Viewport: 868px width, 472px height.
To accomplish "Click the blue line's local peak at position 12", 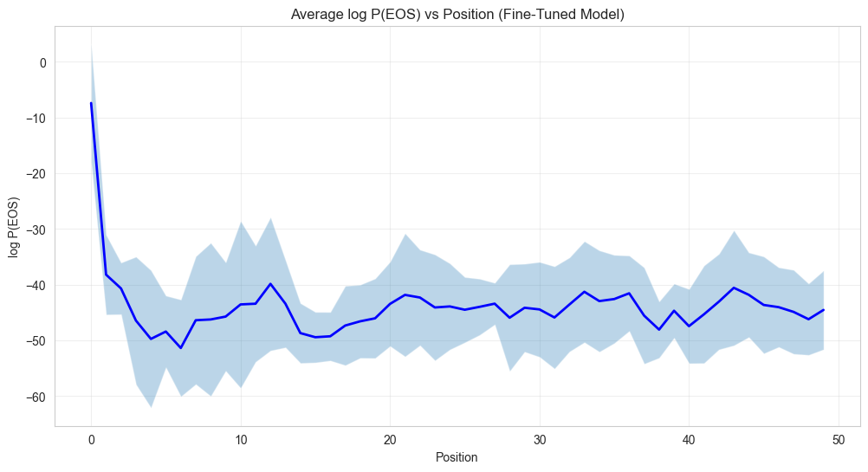I will coord(270,284).
